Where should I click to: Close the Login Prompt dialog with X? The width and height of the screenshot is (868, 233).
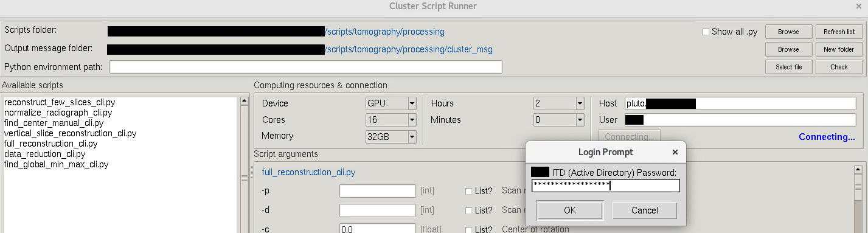click(675, 152)
